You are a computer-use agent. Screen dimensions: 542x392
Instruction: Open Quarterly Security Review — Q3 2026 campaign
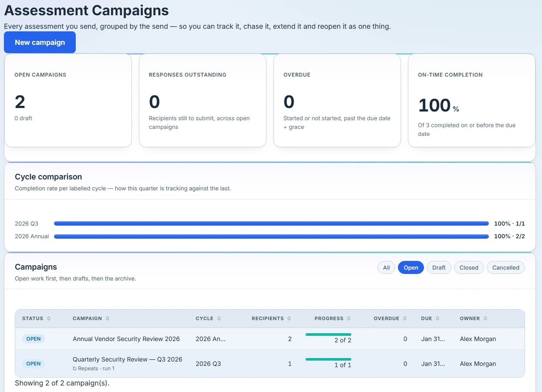pyautogui.click(x=128, y=359)
